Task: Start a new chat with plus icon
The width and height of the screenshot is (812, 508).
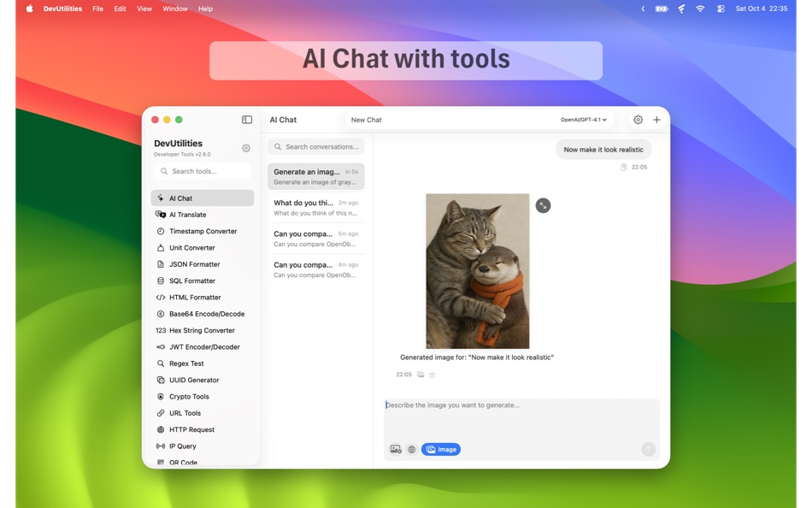Action: pos(656,120)
